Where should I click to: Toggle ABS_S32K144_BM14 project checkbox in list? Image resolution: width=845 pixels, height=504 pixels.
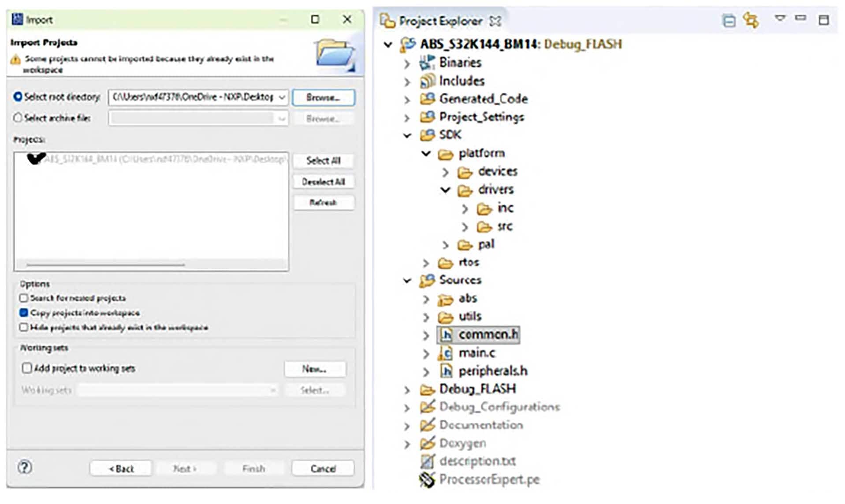(x=36, y=158)
